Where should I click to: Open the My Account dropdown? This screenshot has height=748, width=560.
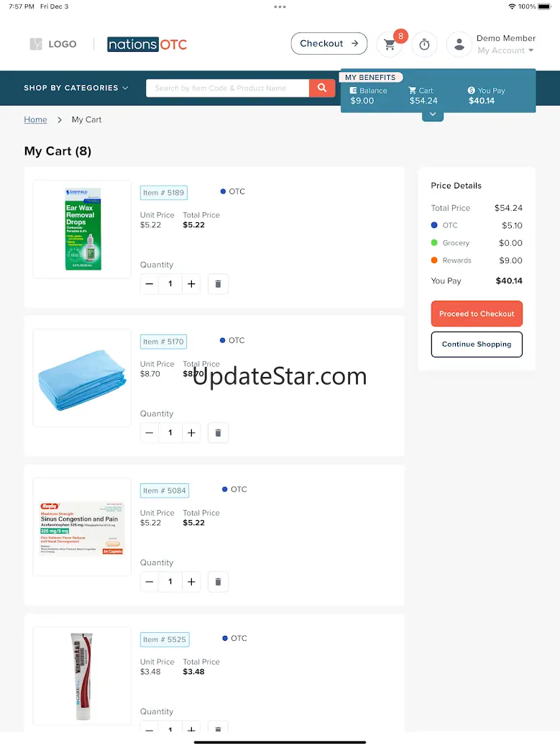505,50
